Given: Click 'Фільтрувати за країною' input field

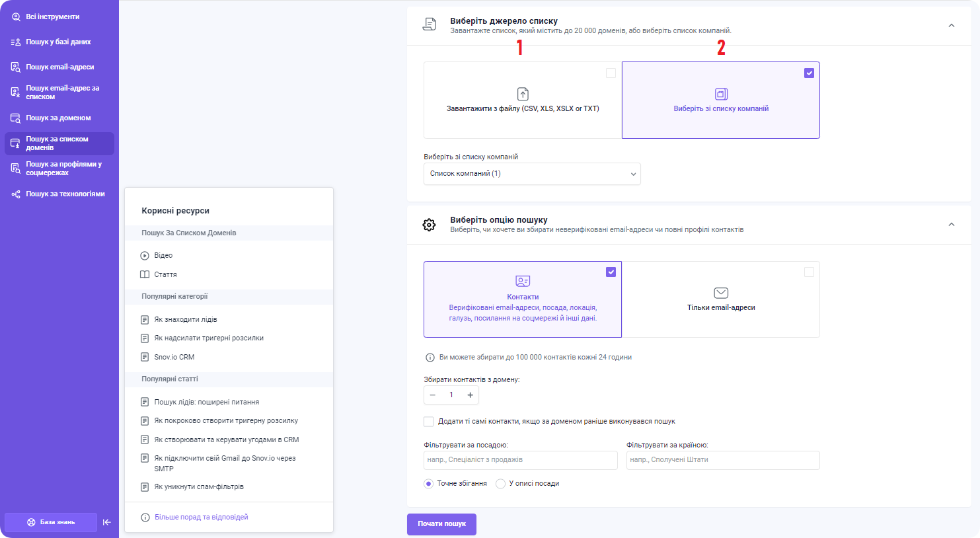Looking at the screenshot, I should click(723, 460).
